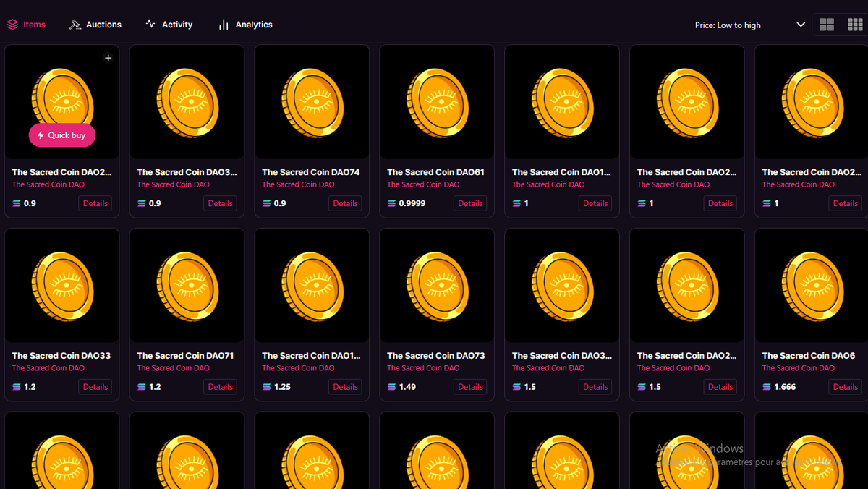The width and height of the screenshot is (868, 489).
Task: Click the DAO6 coin thumbnail image
Action: [812, 286]
